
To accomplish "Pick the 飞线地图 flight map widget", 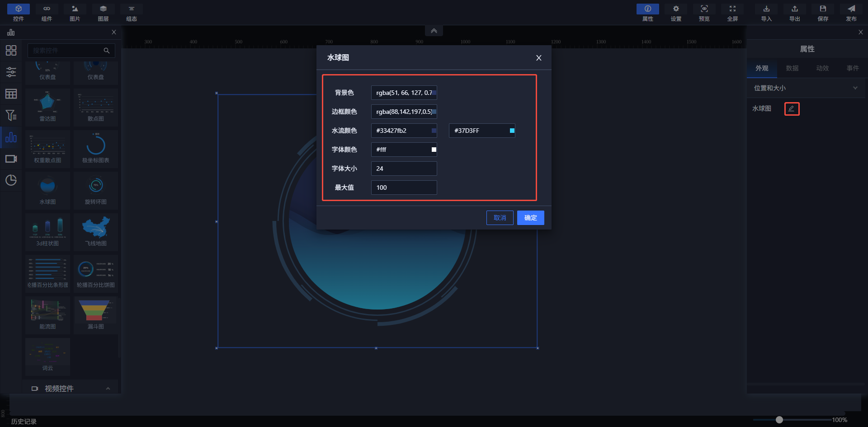I will point(96,232).
